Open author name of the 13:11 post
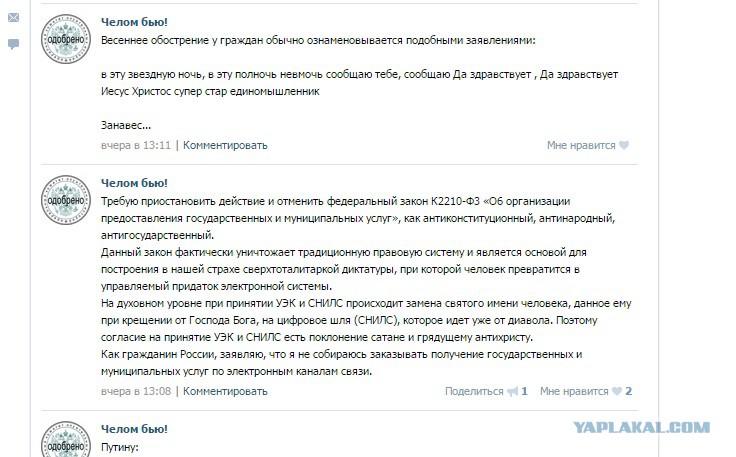The image size is (736, 457). click(134, 22)
